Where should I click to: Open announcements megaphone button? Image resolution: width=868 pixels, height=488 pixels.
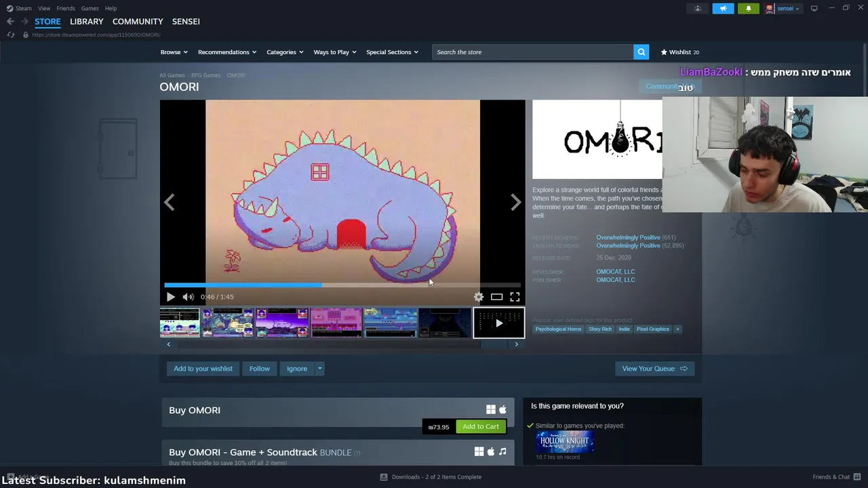point(723,8)
